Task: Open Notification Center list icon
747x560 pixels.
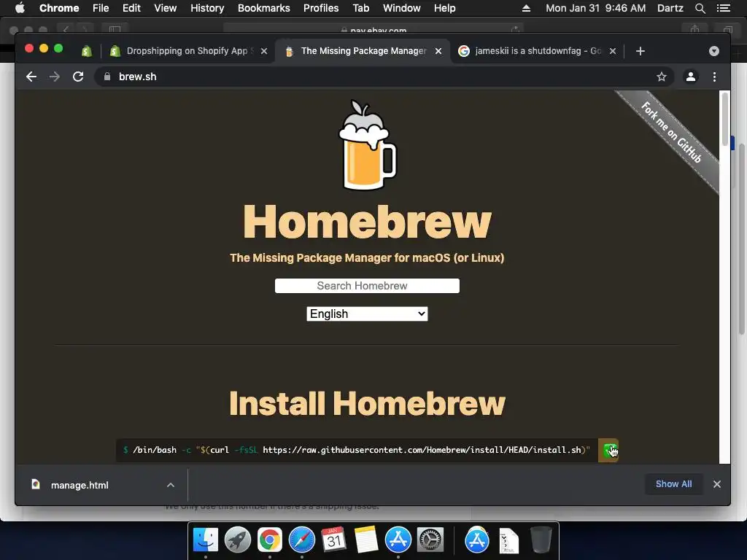Action: pos(723,8)
